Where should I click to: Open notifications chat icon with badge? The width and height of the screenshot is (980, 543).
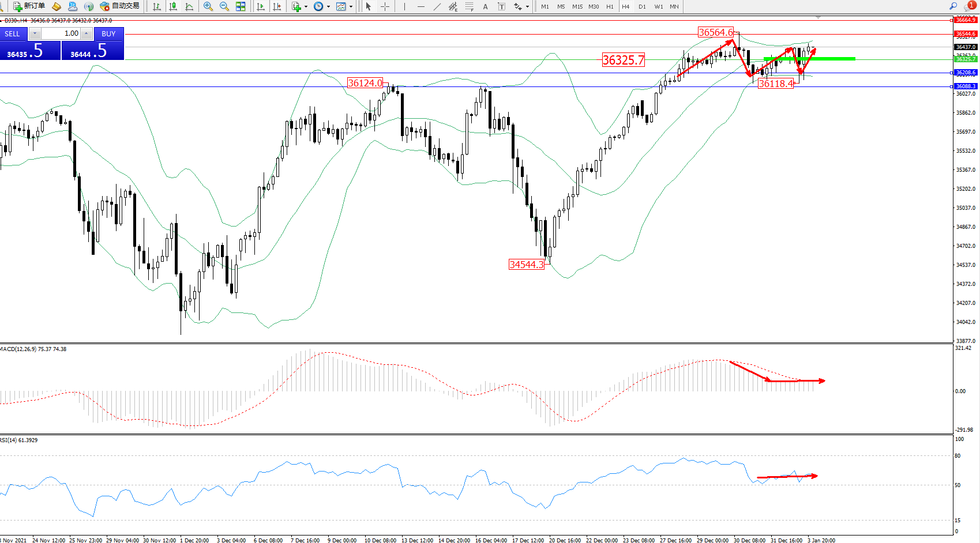coord(969,6)
